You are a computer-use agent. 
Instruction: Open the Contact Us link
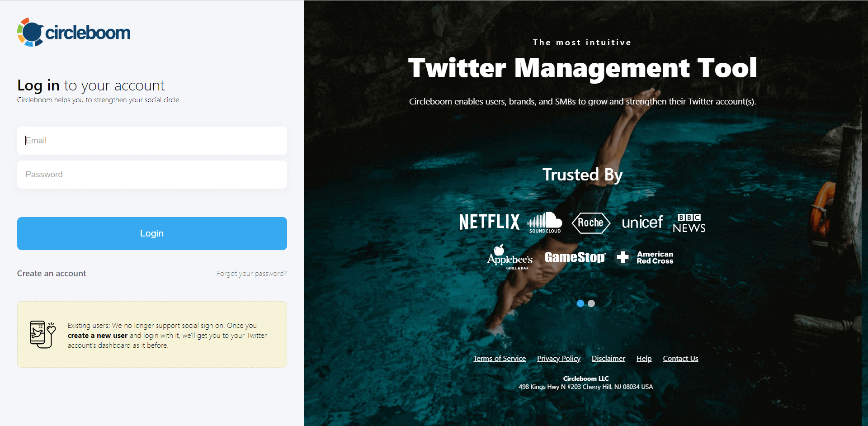click(x=680, y=359)
